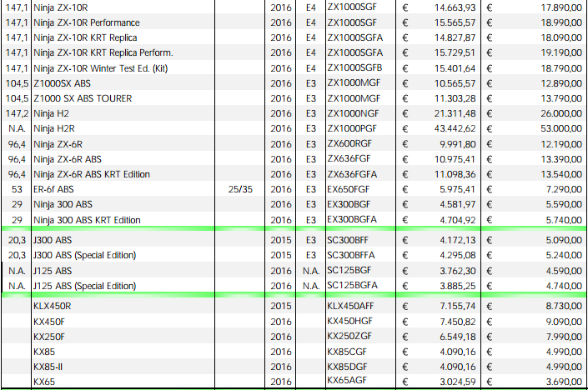Click the 7.990,00 retail price cell
Viewport: 588px width, 390px height.
564,337
